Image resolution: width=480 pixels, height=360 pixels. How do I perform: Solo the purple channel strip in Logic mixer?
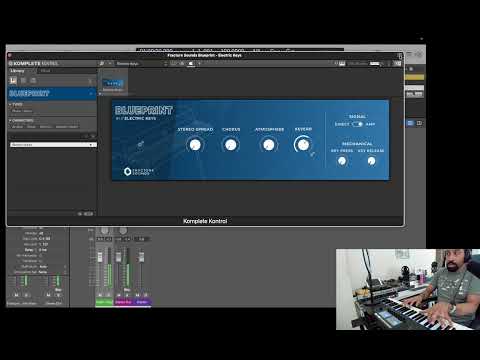point(145,295)
